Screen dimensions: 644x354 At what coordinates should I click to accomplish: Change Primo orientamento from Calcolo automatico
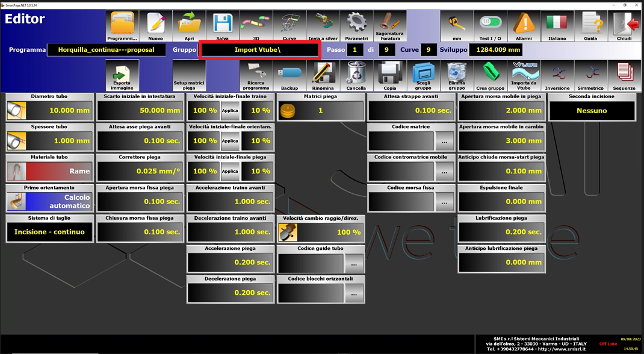tap(50, 202)
